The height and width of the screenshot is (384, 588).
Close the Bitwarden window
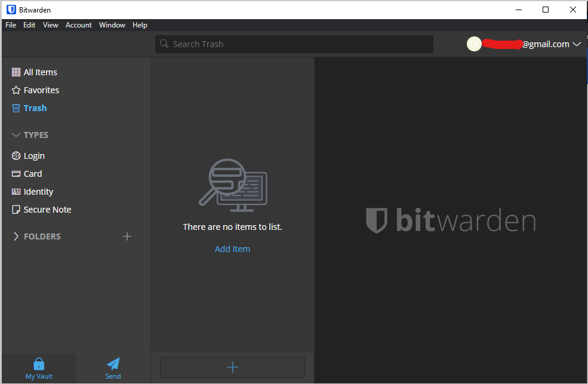click(572, 10)
